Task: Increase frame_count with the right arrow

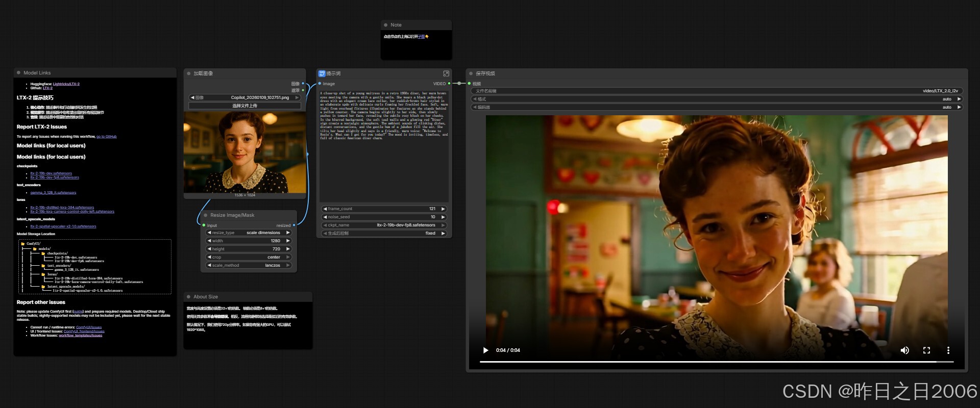Action: coord(443,209)
